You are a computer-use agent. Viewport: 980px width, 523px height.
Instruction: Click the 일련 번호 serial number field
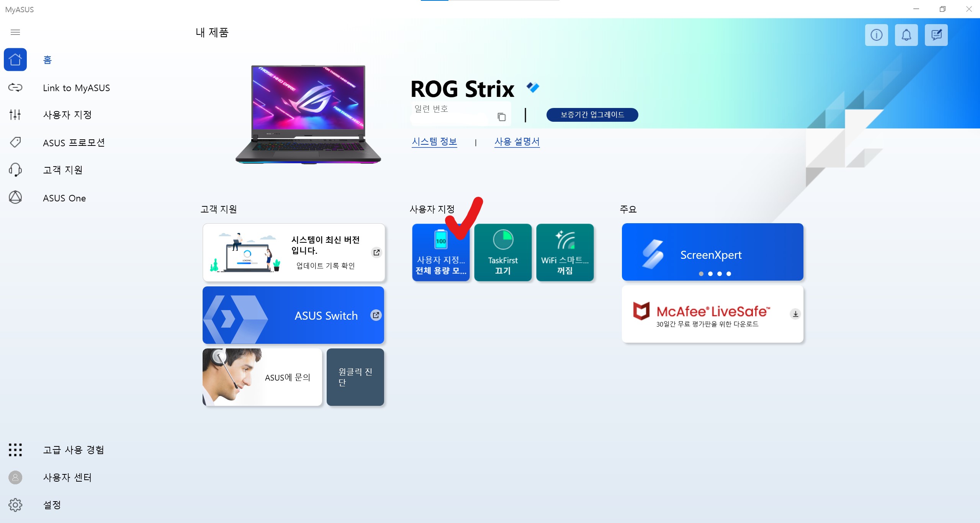tap(461, 114)
